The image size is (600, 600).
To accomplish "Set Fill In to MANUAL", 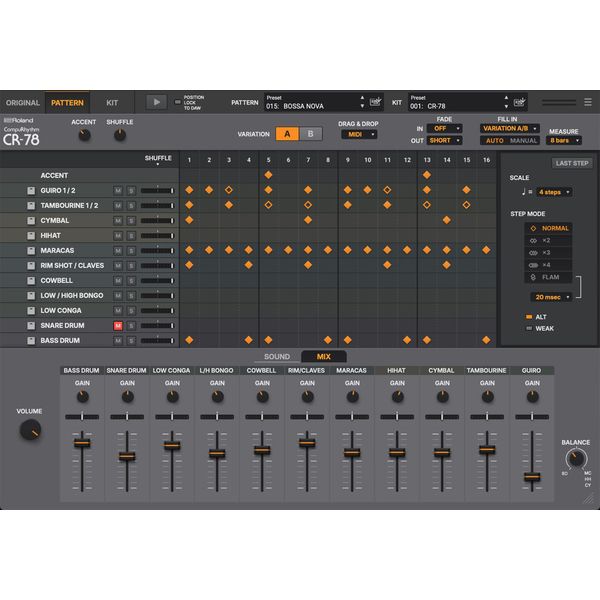I will coord(523,140).
